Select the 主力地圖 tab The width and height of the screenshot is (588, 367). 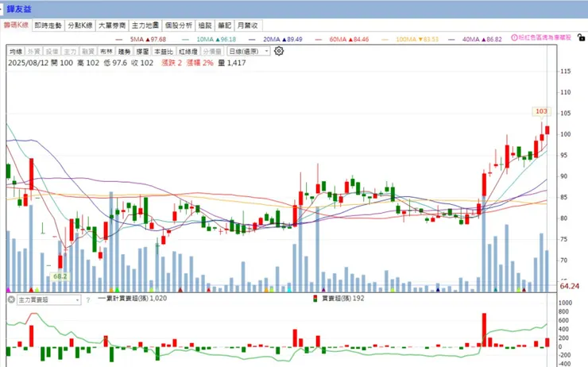(145, 25)
